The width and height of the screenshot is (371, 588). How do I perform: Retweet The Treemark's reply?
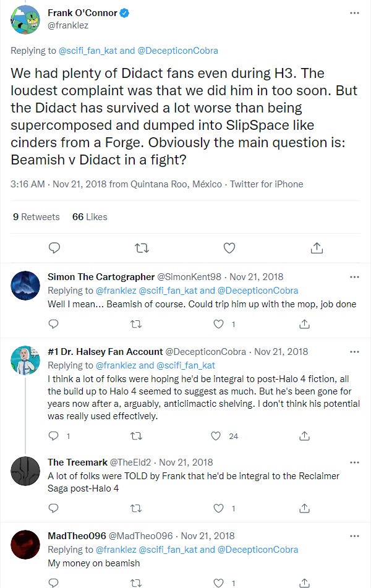coord(137,509)
